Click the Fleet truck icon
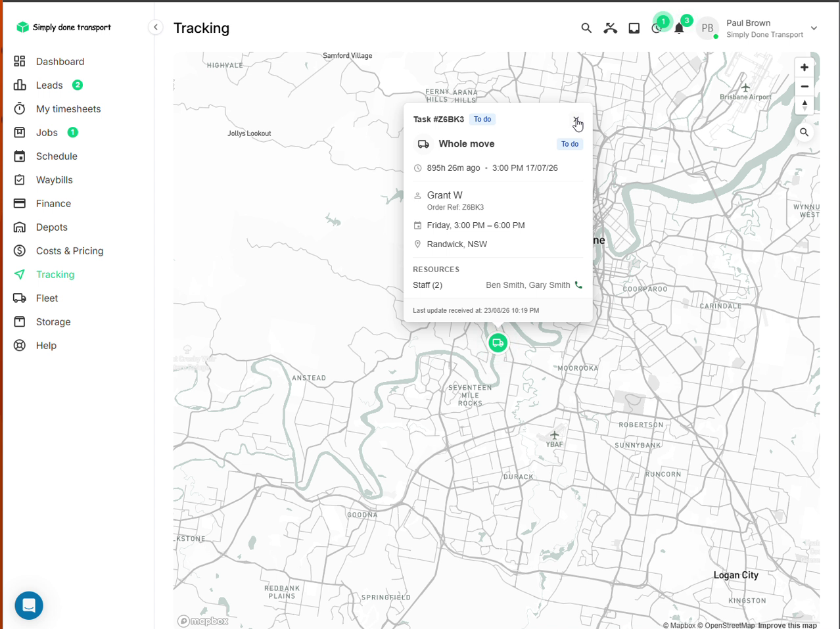The width and height of the screenshot is (840, 629). (20, 298)
